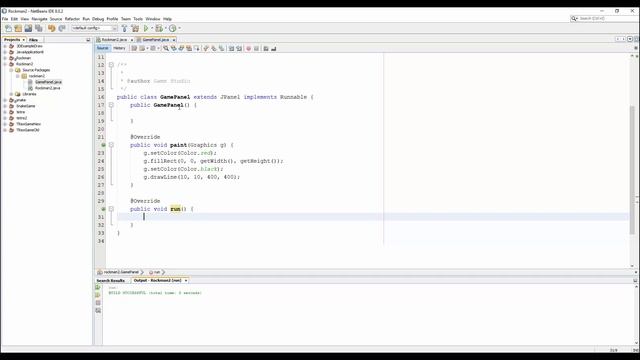This screenshot has height=360, width=640.
Task: Open the Navigate menu
Action: [39, 19]
